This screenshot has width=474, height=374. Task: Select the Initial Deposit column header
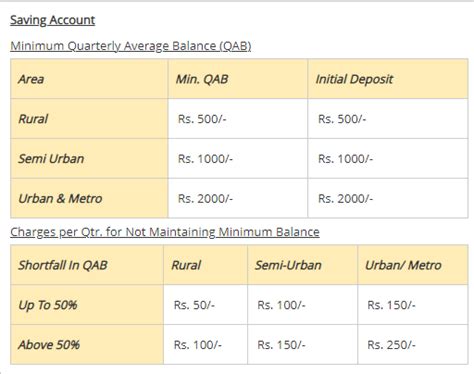(388, 79)
